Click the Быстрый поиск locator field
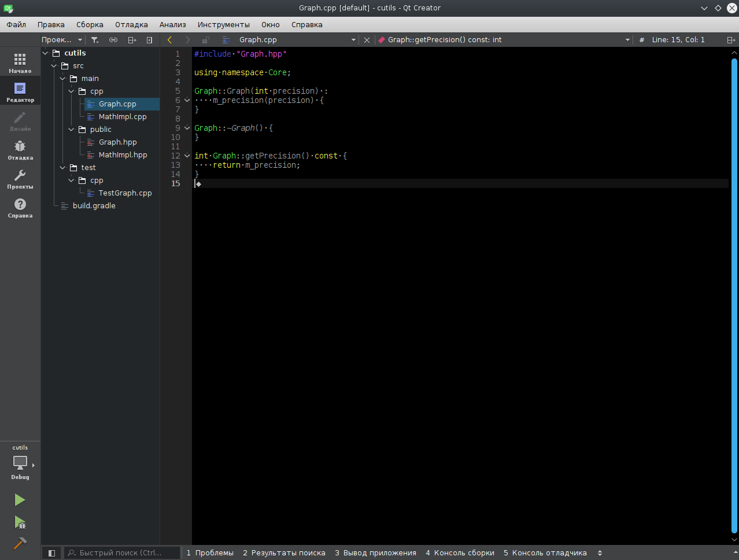The image size is (739, 560). click(x=121, y=553)
